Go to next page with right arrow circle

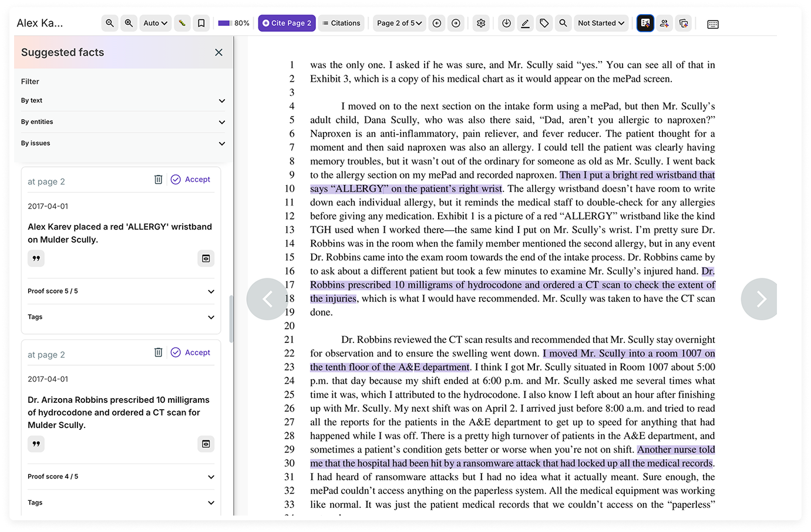coord(456,23)
